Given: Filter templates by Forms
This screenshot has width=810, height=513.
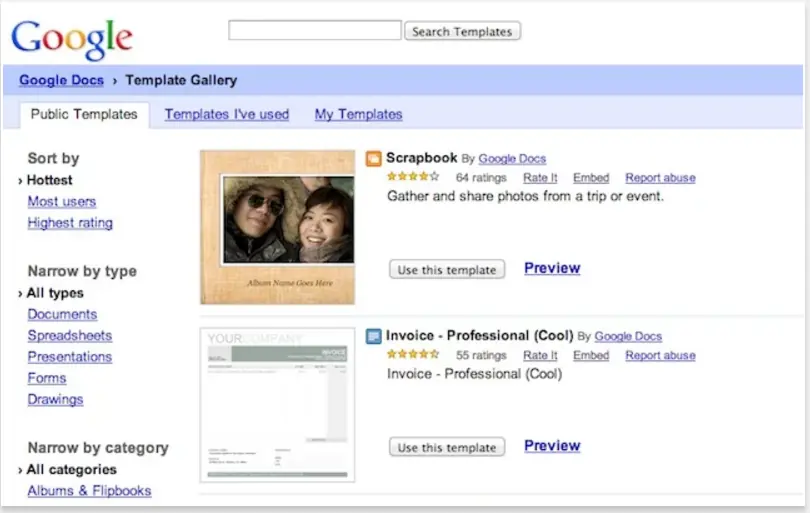Looking at the screenshot, I should coord(47,378).
